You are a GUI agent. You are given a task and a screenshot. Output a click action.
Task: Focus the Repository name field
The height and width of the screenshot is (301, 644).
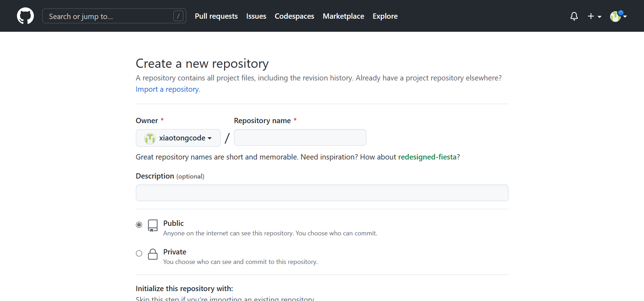[x=300, y=138]
